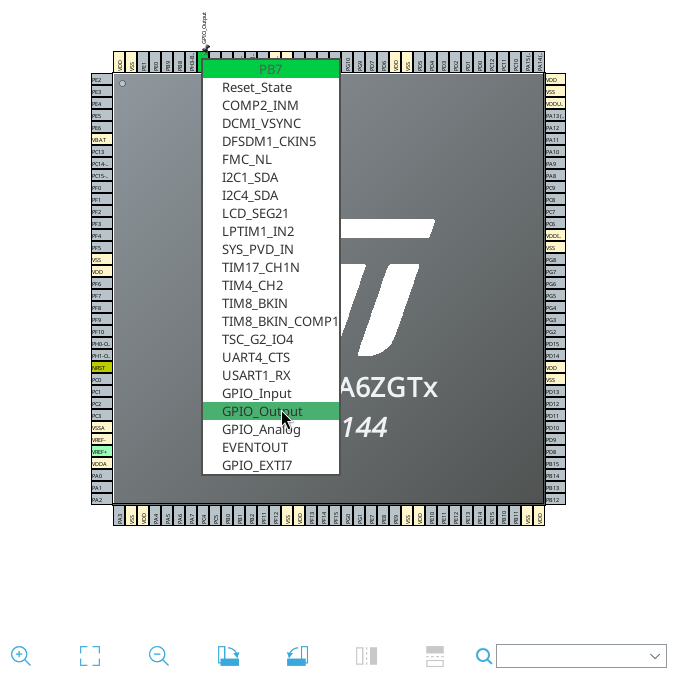This screenshot has width=680, height=675.
Task: Select pin PD15 on the right edge
Action: (555, 344)
